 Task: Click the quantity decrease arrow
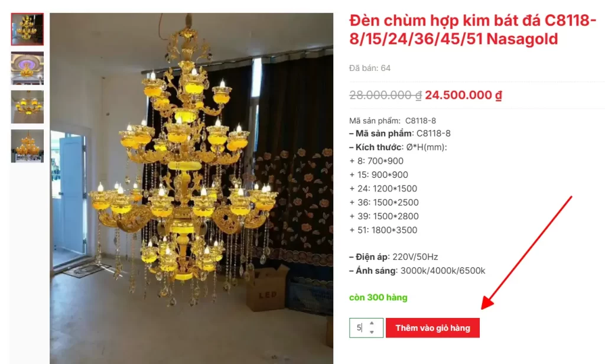(372, 332)
